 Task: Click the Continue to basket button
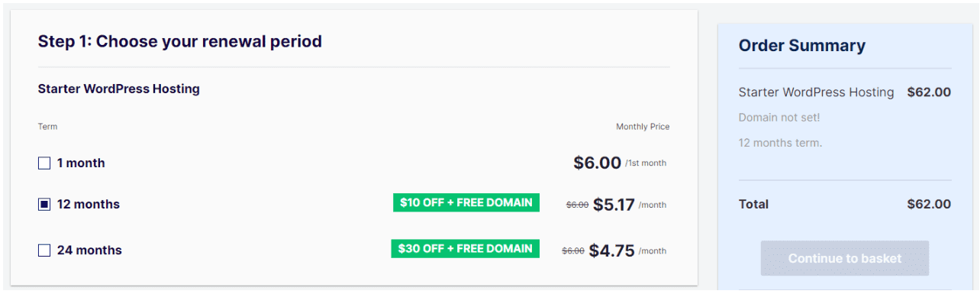tap(845, 258)
